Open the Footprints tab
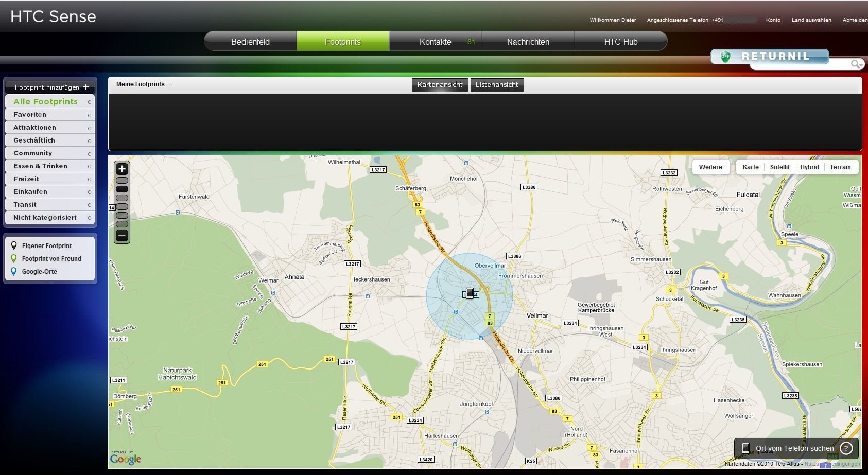This screenshot has width=868, height=475. [343, 42]
